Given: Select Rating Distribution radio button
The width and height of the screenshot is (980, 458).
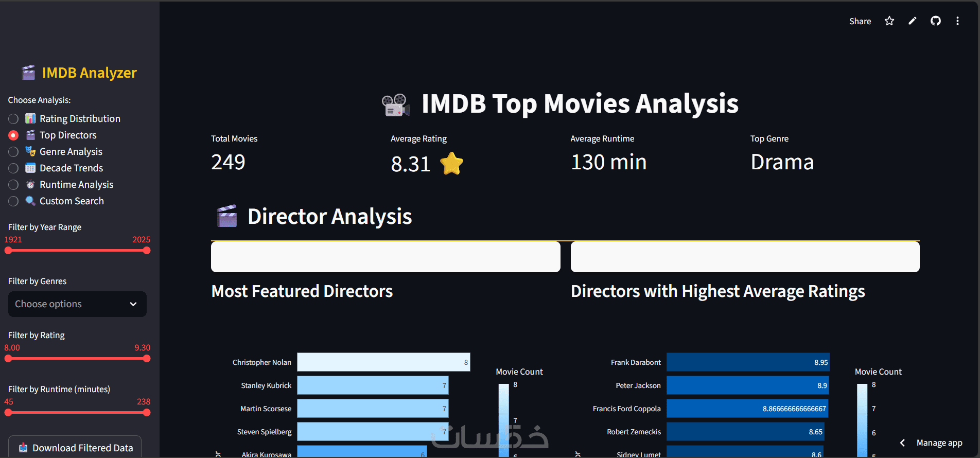Looking at the screenshot, I should tap(13, 119).
